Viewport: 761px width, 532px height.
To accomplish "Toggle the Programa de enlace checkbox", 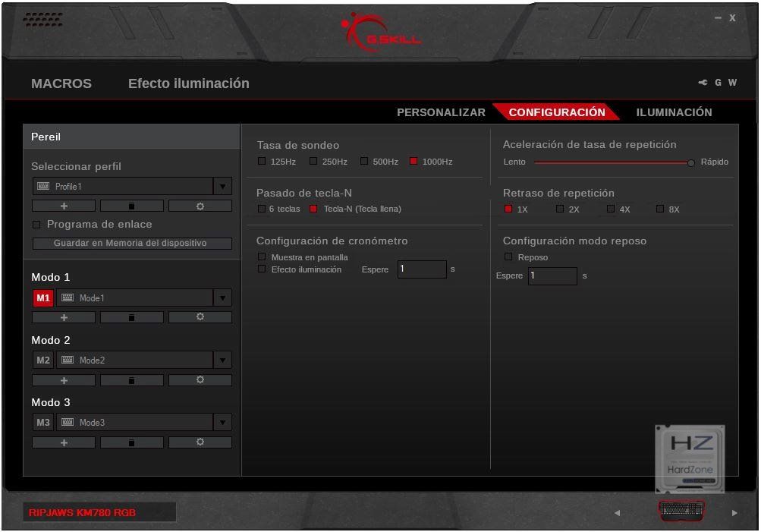I will [x=36, y=224].
